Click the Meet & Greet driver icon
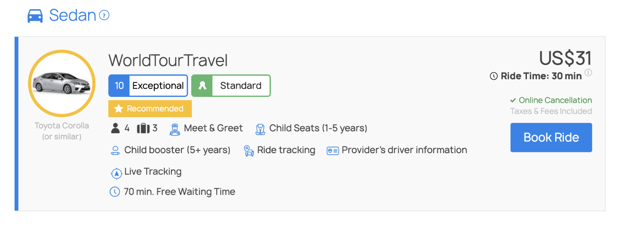 pos(175,129)
